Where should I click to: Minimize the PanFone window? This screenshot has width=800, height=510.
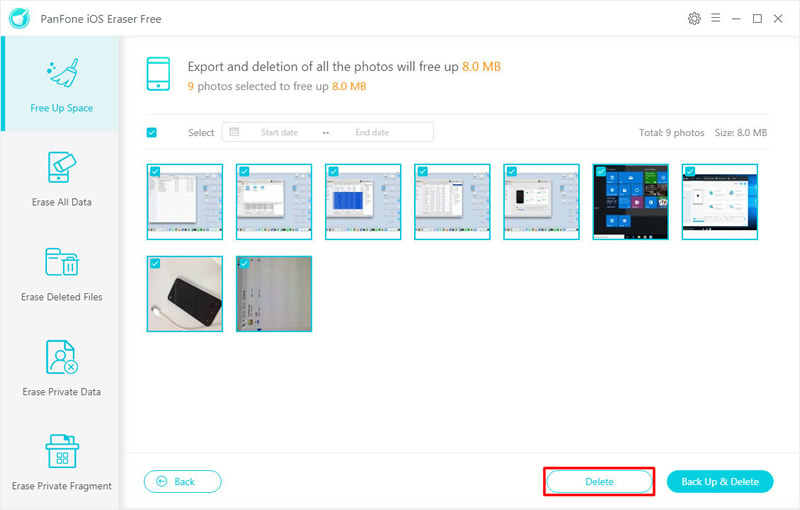736,19
